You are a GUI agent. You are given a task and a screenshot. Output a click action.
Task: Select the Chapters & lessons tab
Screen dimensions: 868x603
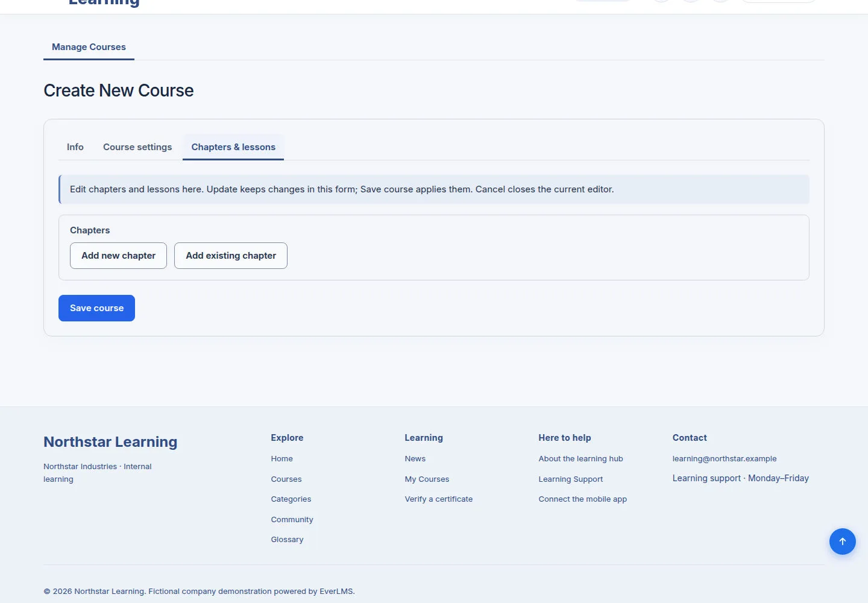(233, 147)
